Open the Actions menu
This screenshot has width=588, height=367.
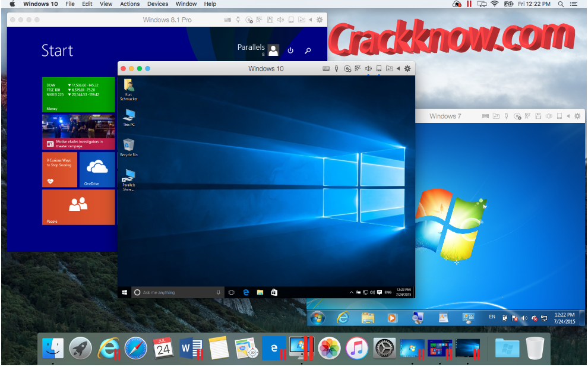pyautogui.click(x=129, y=4)
